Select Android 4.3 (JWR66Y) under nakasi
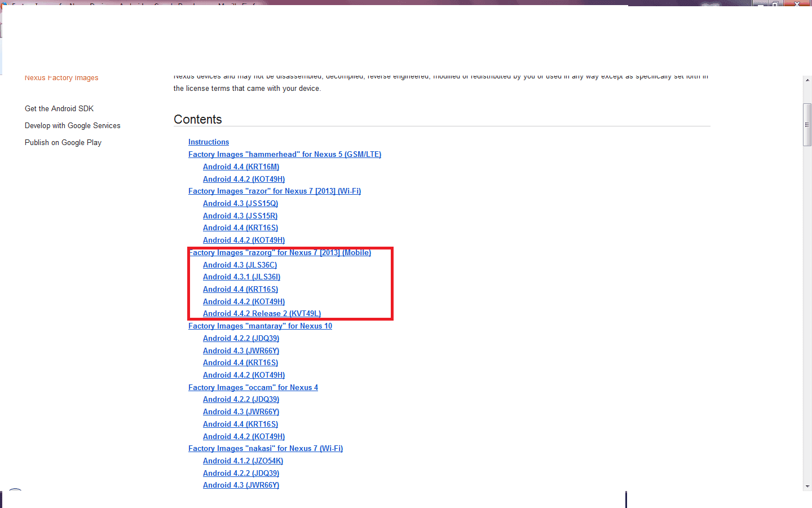 point(241,485)
